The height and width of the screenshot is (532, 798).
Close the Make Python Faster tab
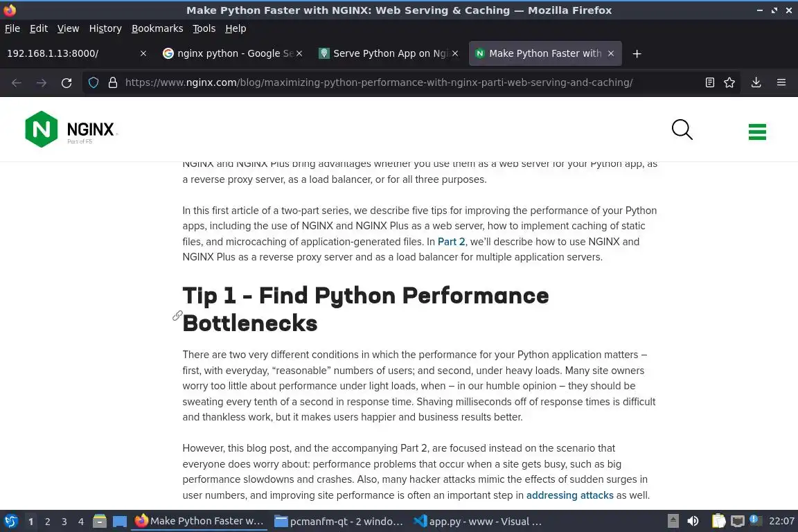tap(611, 53)
